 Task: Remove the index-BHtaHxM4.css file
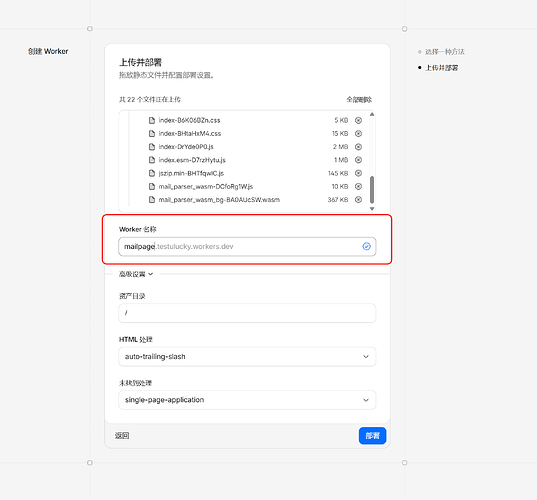click(358, 134)
